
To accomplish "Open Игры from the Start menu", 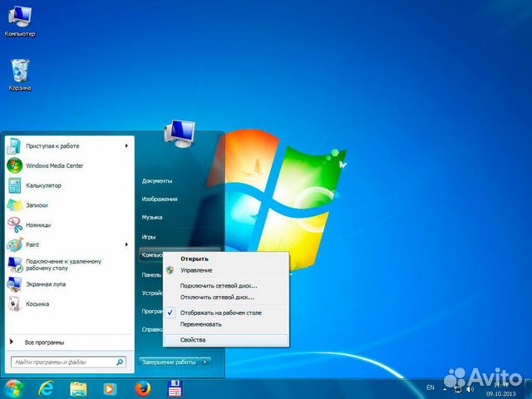I will (149, 237).
